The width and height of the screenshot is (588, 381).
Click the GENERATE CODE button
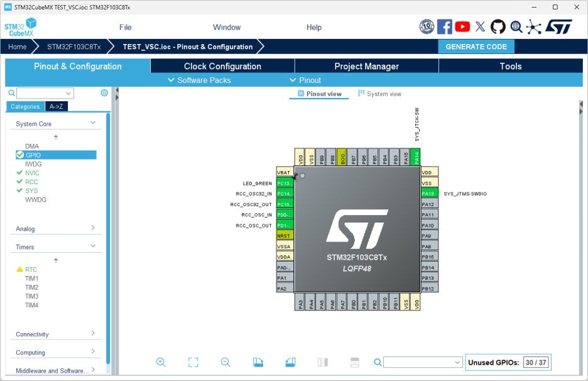(476, 47)
